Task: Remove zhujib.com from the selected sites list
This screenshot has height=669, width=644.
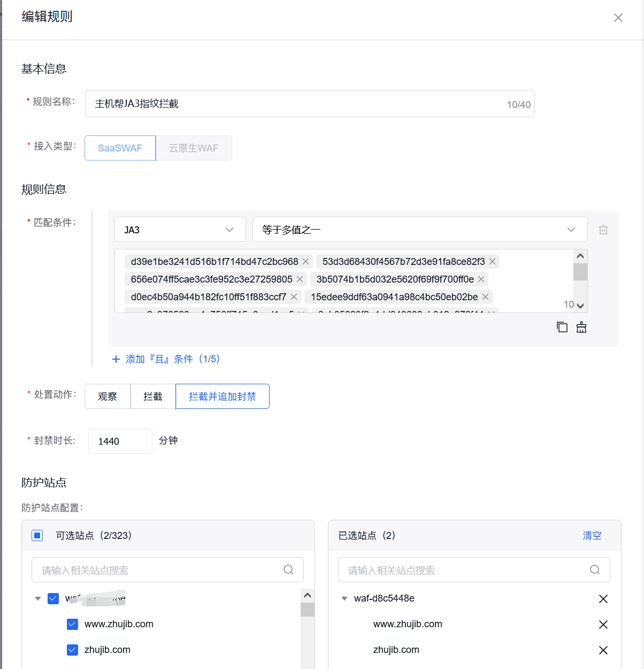Action: (x=603, y=650)
